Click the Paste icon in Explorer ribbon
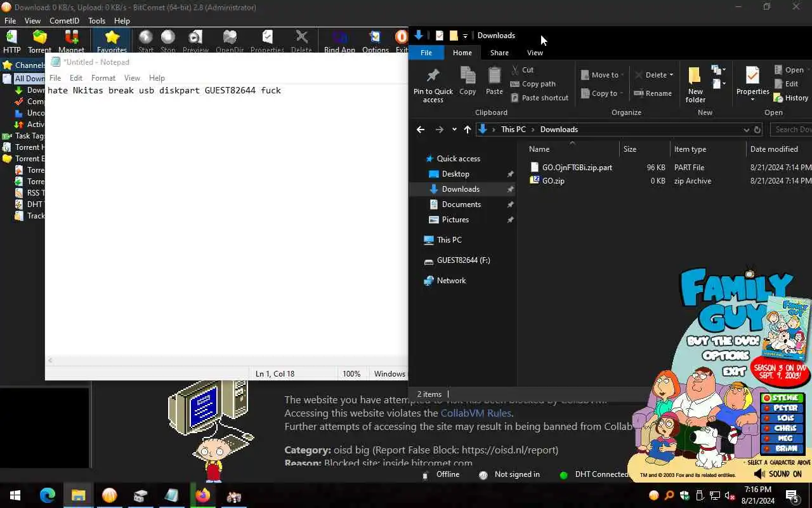812x508 pixels. (x=494, y=81)
